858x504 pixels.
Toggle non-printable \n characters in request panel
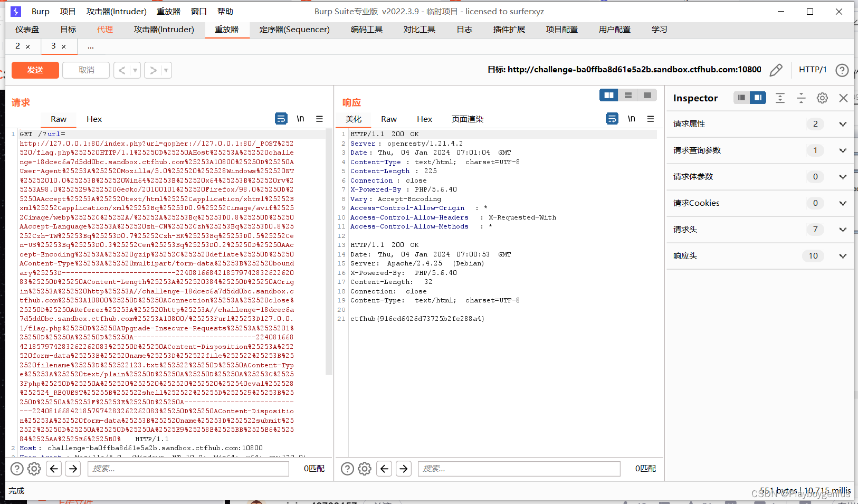pos(300,119)
